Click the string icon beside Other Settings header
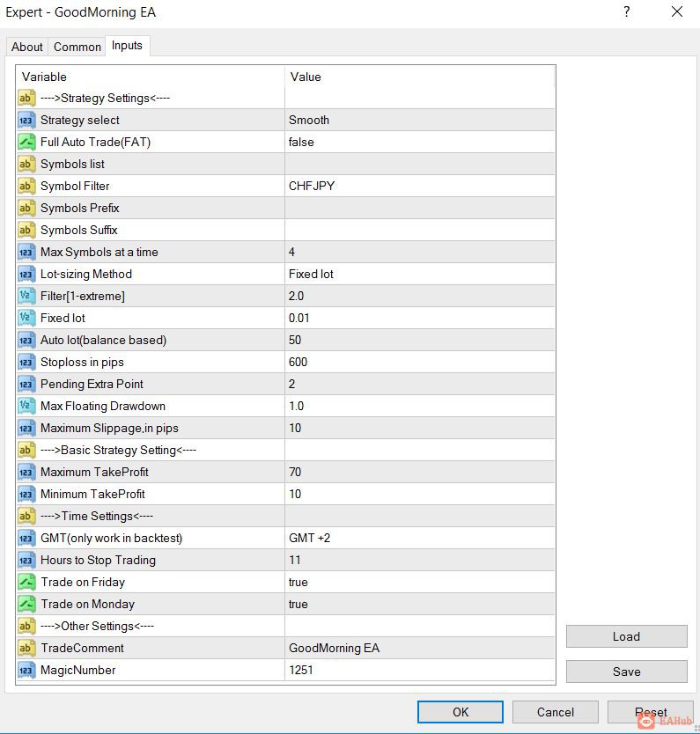The height and width of the screenshot is (734, 700). click(x=26, y=626)
